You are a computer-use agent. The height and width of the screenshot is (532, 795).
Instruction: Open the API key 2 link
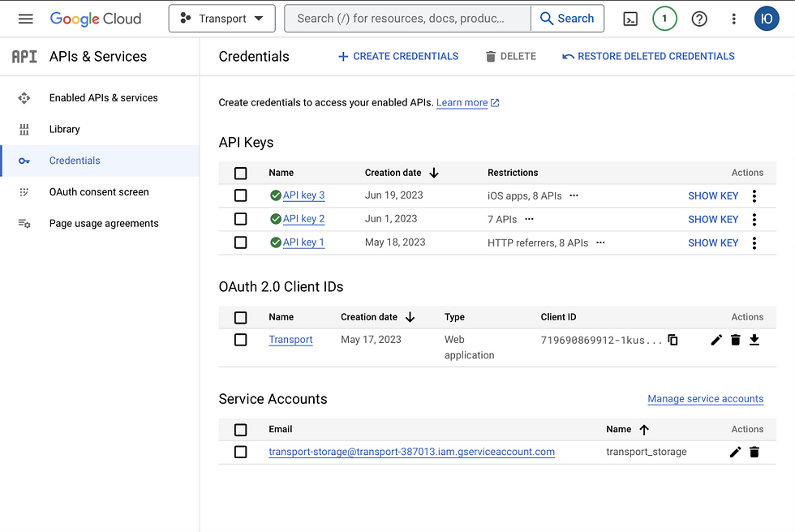point(303,219)
